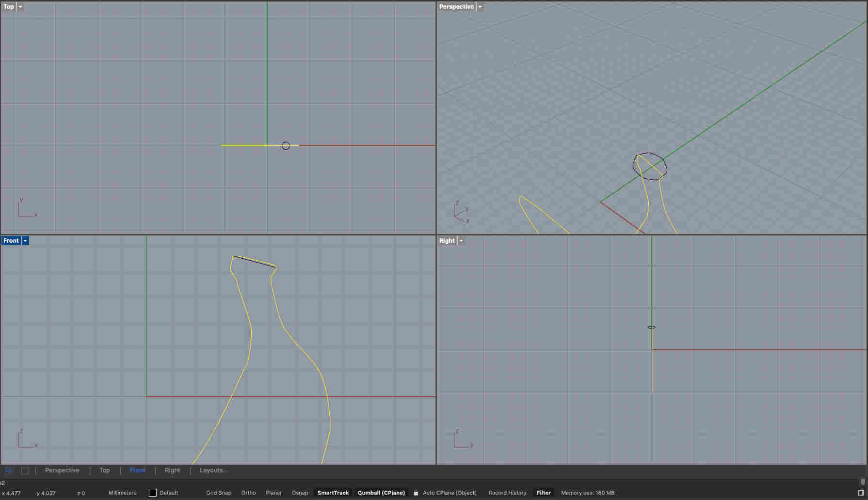The height and width of the screenshot is (500, 868).
Task: Switch to the Top viewport tab
Action: [105, 470]
